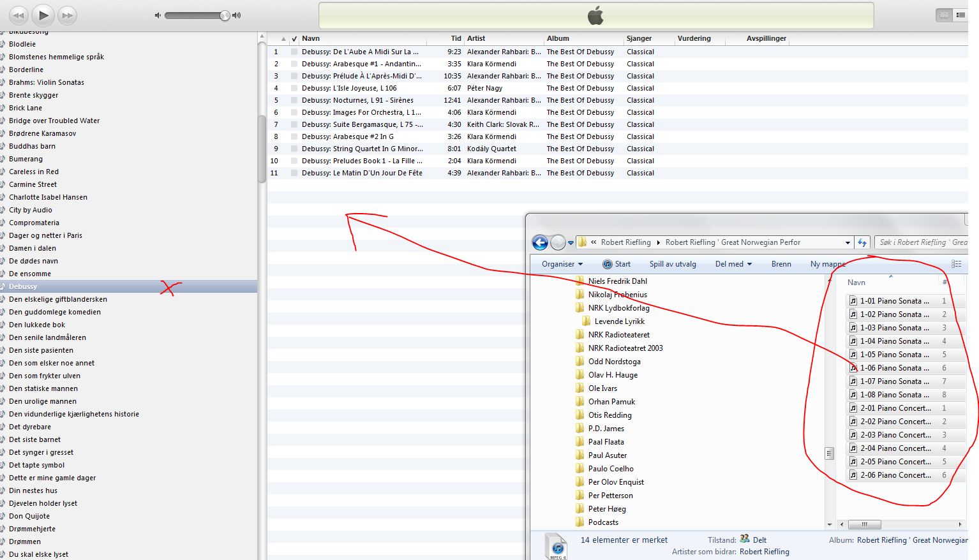Click Explorer horizontal scrollbar right arrow
Viewport: 979px width, 560px height.
tap(960, 525)
